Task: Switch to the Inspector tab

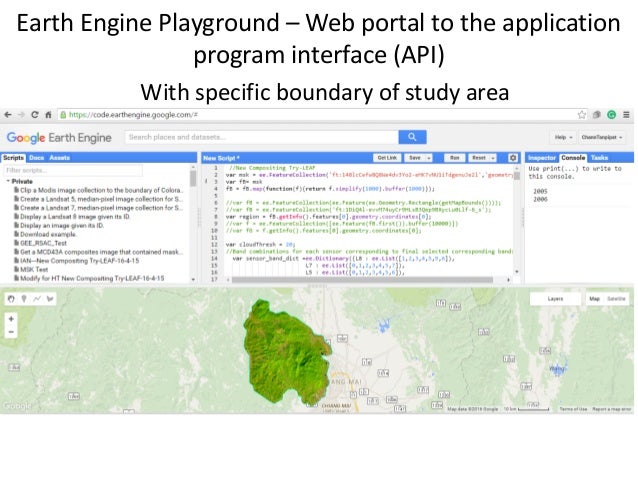Action: [542, 158]
